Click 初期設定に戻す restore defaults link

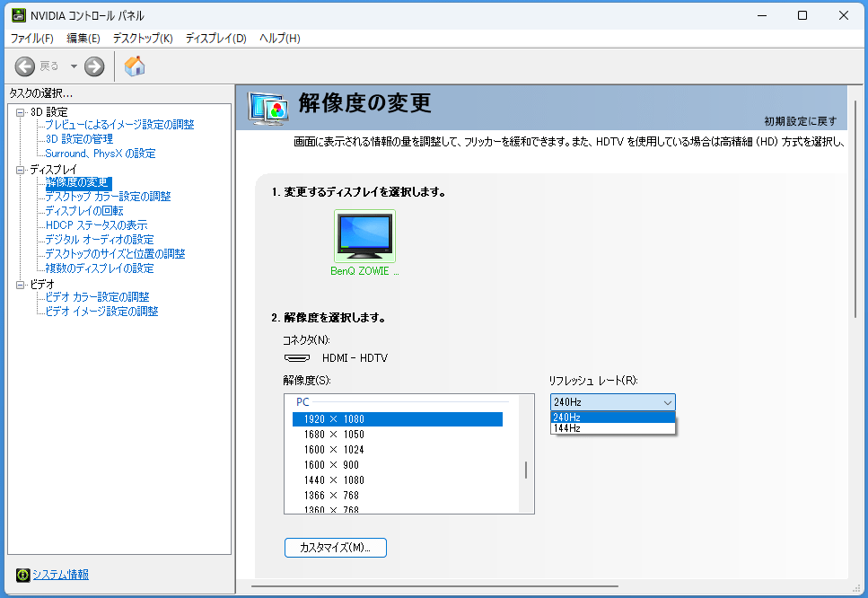click(x=801, y=121)
